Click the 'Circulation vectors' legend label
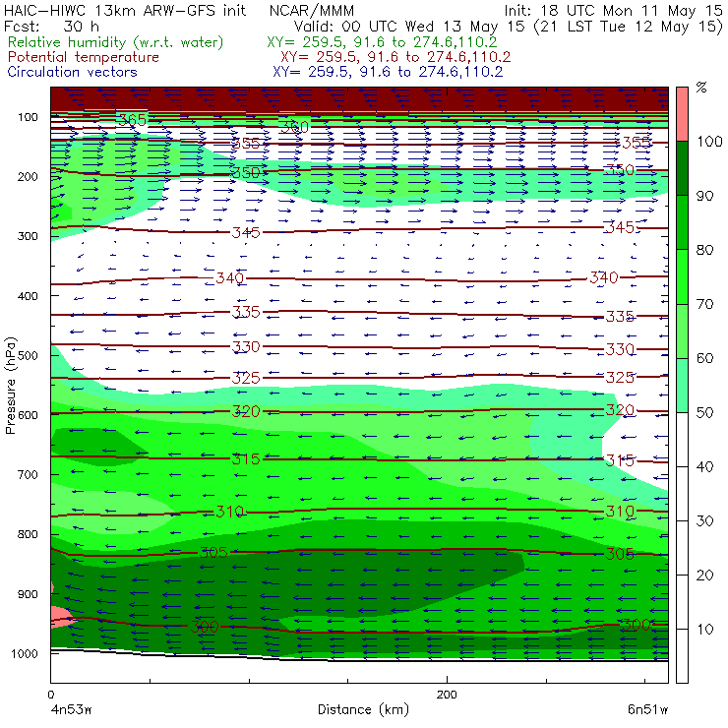 72,72
